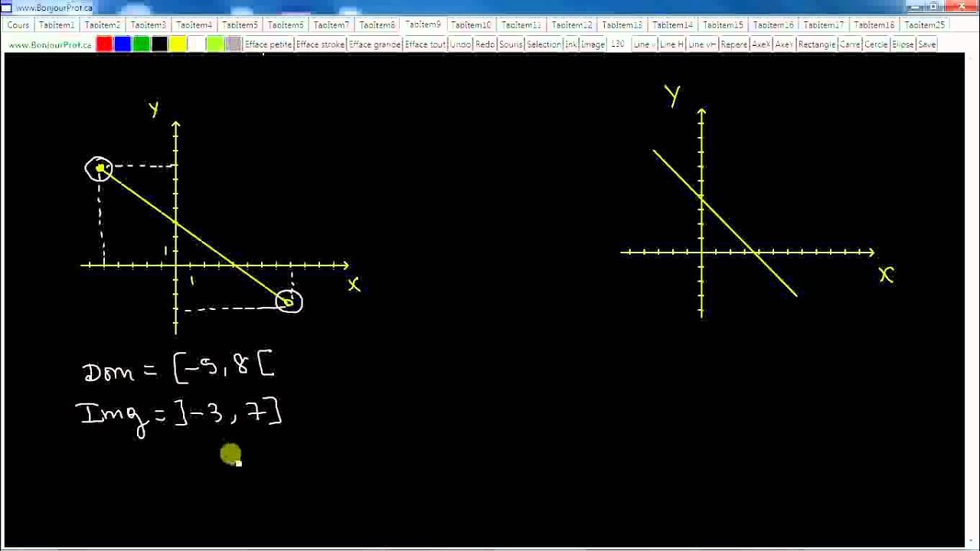Switch to TabItem4 tab

[194, 25]
